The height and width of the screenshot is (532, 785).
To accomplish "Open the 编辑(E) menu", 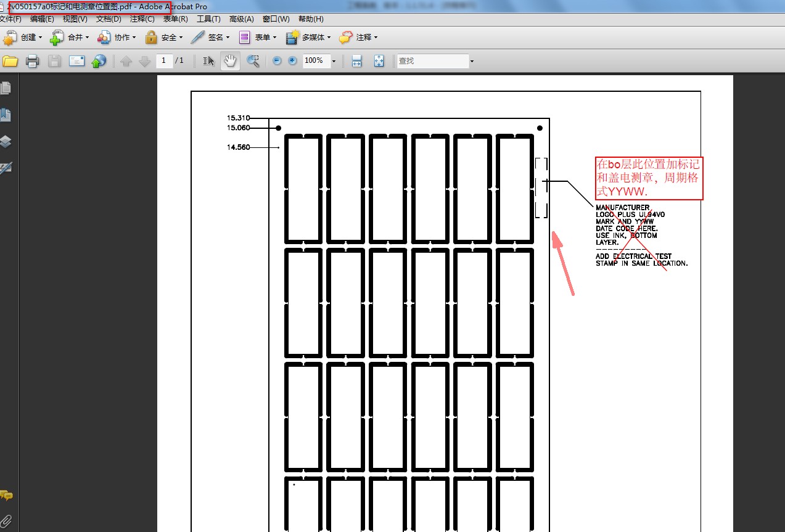I will pos(42,19).
